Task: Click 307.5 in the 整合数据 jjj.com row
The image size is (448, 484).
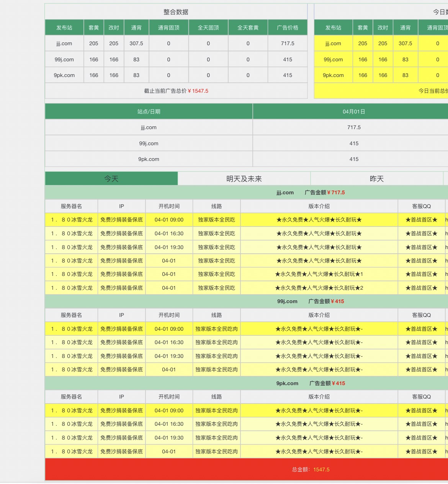Action: [136, 43]
